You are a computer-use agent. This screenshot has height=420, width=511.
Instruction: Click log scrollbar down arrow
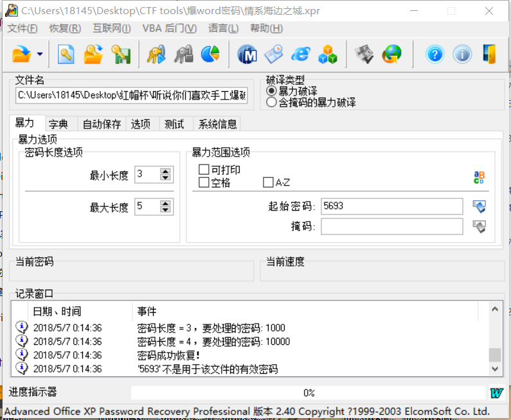coord(495,369)
